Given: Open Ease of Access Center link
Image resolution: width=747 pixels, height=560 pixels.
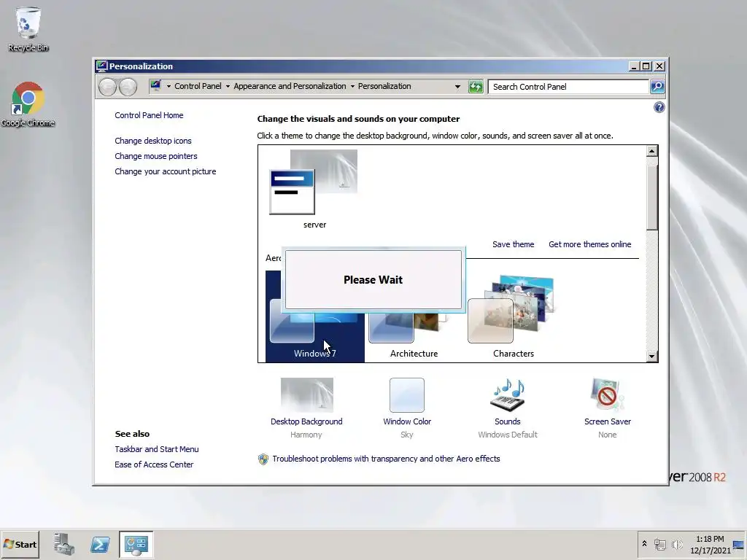Looking at the screenshot, I should [x=154, y=464].
